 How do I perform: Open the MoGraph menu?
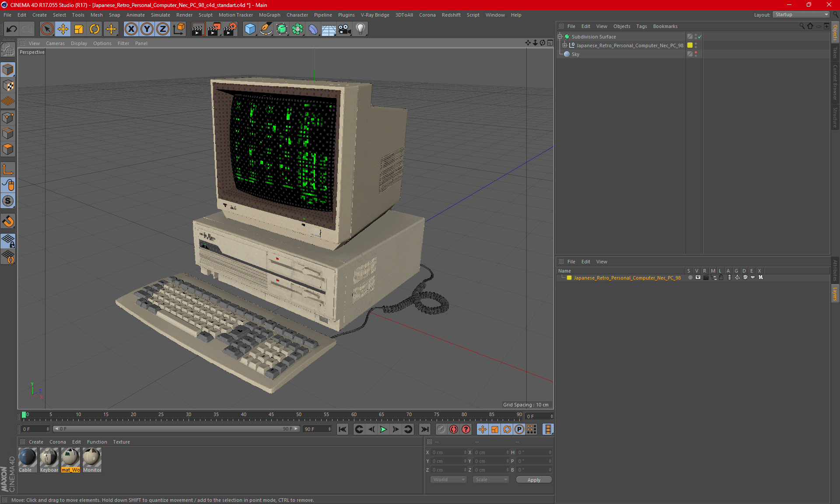(273, 14)
